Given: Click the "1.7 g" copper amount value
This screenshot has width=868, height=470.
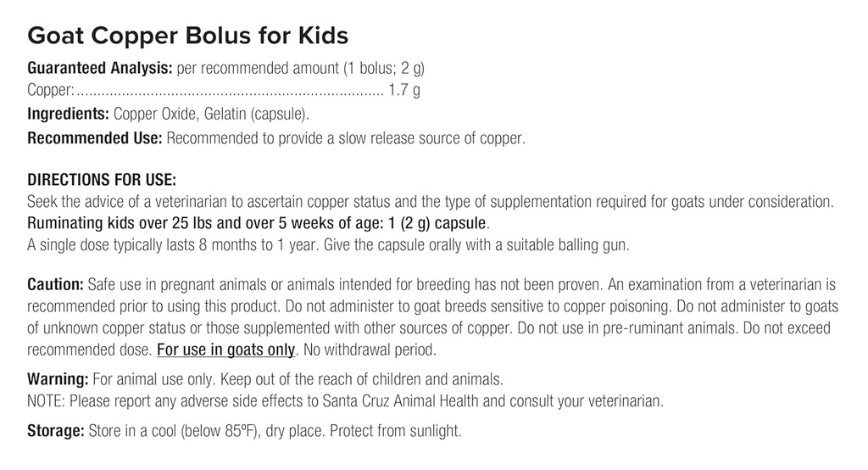Looking at the screenshot, I should (x=404, y=90).
